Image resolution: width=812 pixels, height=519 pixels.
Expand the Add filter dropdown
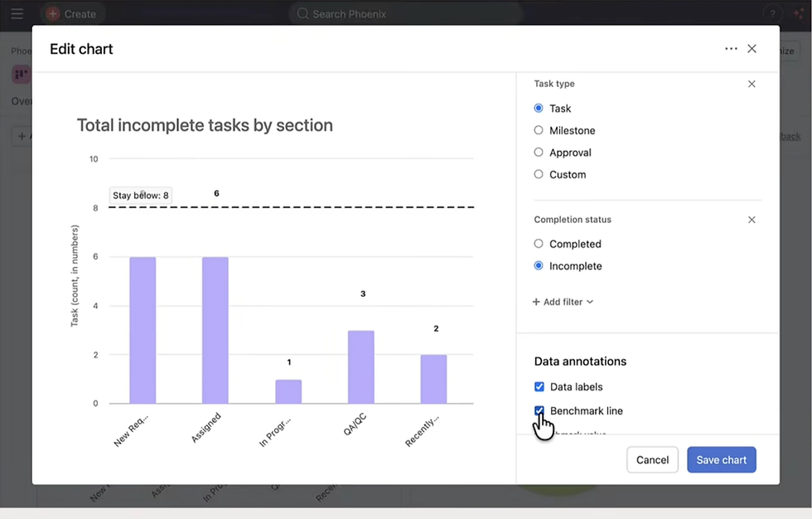563,302
